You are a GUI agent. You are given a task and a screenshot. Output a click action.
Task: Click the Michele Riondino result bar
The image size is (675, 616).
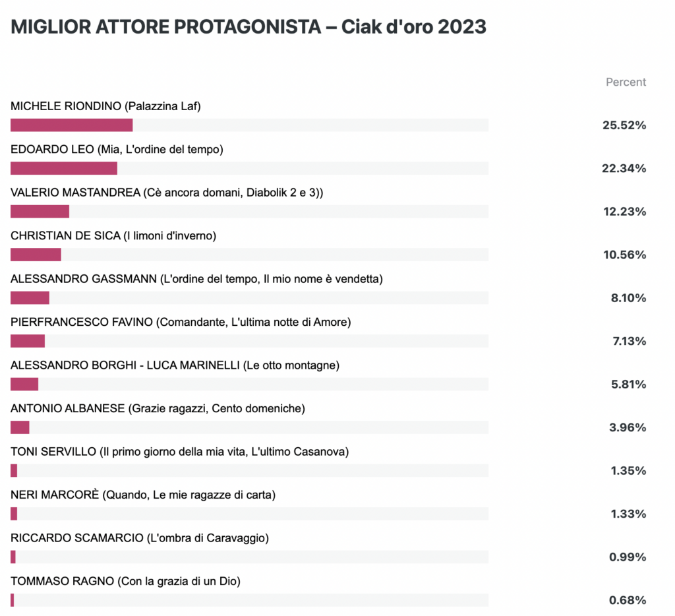pos(249,125)
